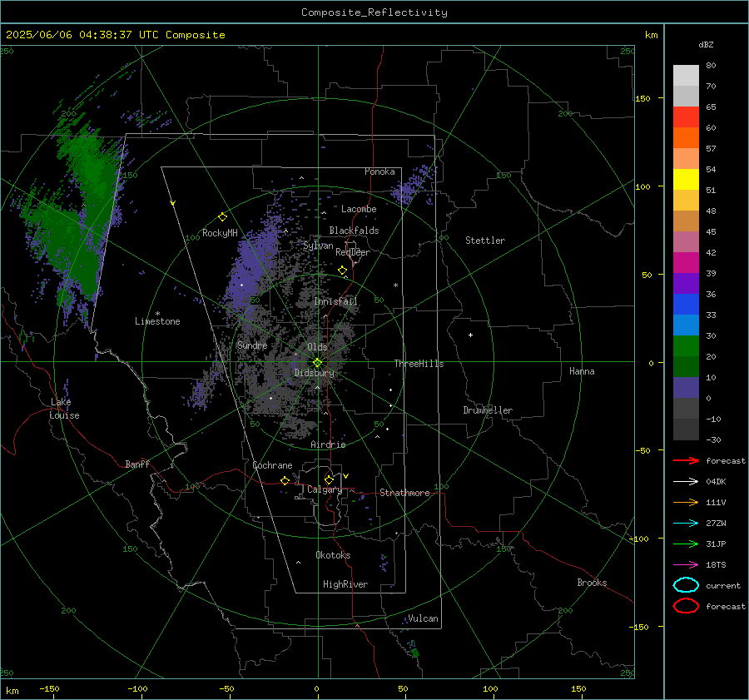Click the red forecast ellipse icon
749x700 pixels.
pos(686,606)
